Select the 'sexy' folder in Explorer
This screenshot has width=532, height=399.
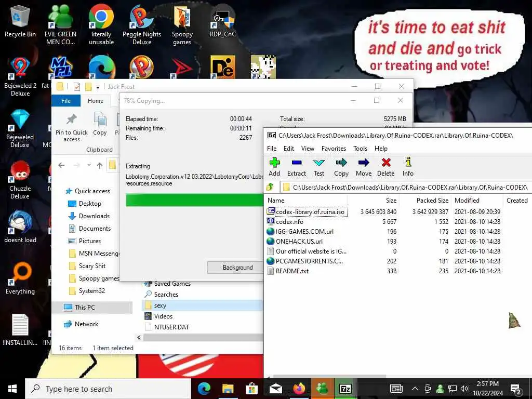click(x=202, y=305)
